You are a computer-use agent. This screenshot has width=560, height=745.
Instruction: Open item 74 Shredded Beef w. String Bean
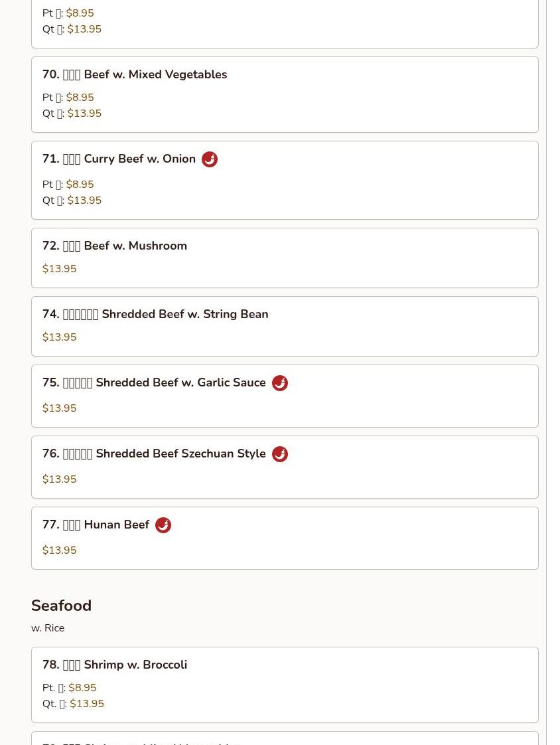155,314
